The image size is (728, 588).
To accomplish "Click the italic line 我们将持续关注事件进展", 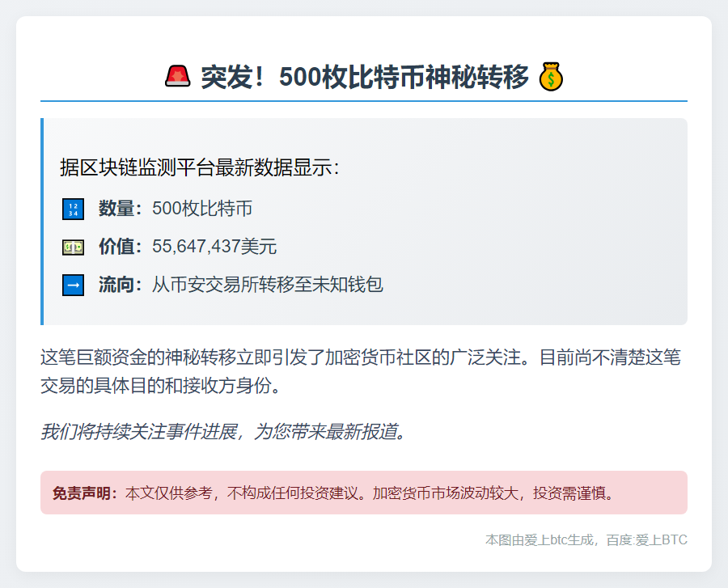I will pyautogui.click(x=222, y=431).
